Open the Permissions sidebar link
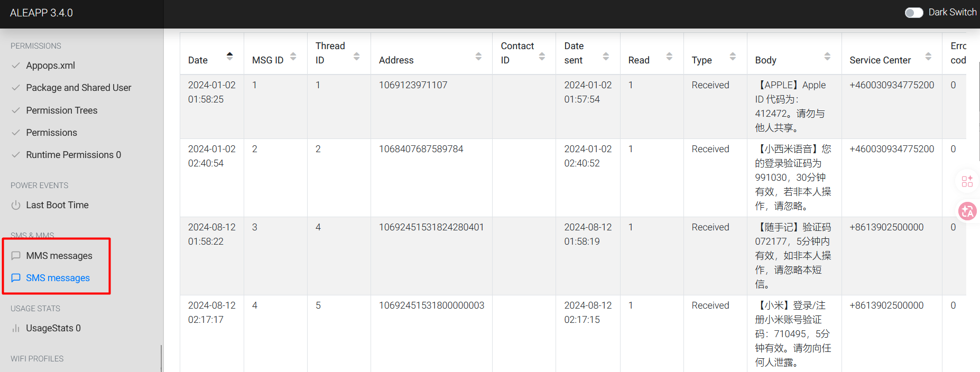Viewport: 980px width, 372px height. (52, 133)
